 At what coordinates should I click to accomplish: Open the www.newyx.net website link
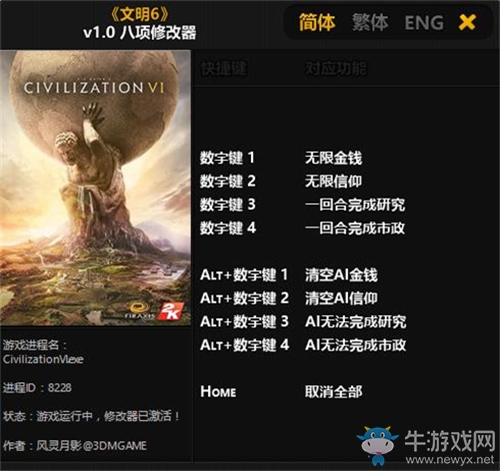450,460
